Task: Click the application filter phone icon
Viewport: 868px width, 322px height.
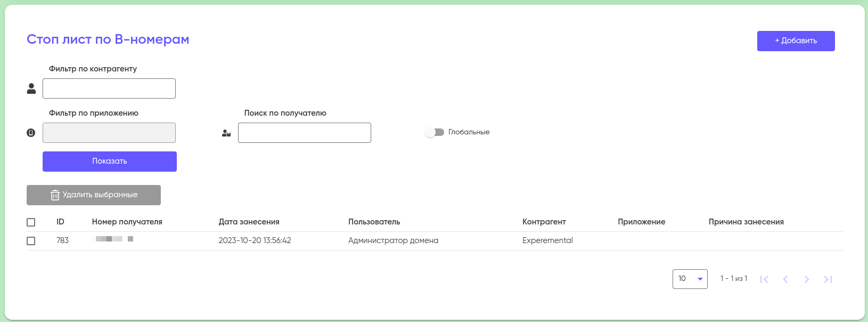Action: 31,133
